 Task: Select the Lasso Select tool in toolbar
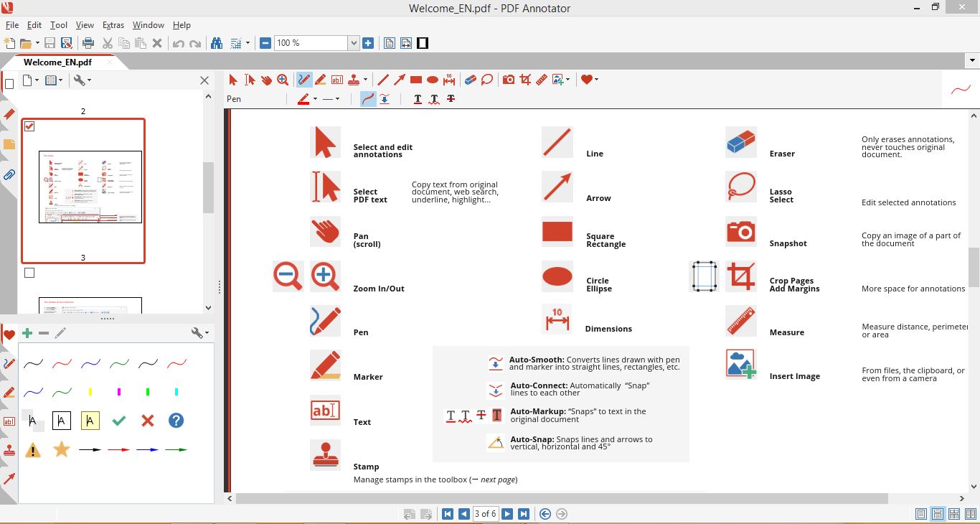(x=487, y=80)
